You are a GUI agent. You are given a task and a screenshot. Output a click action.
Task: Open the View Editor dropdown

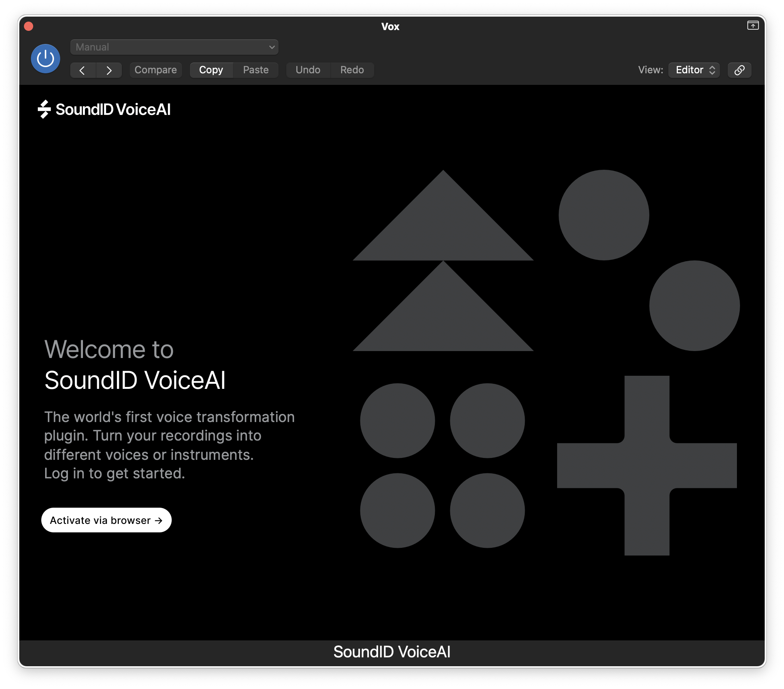click(x=694, y=70)
